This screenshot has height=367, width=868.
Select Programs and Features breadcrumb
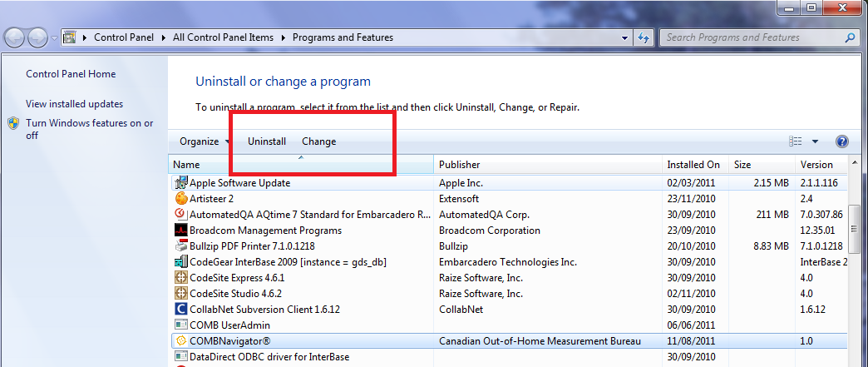click(343, 37)
